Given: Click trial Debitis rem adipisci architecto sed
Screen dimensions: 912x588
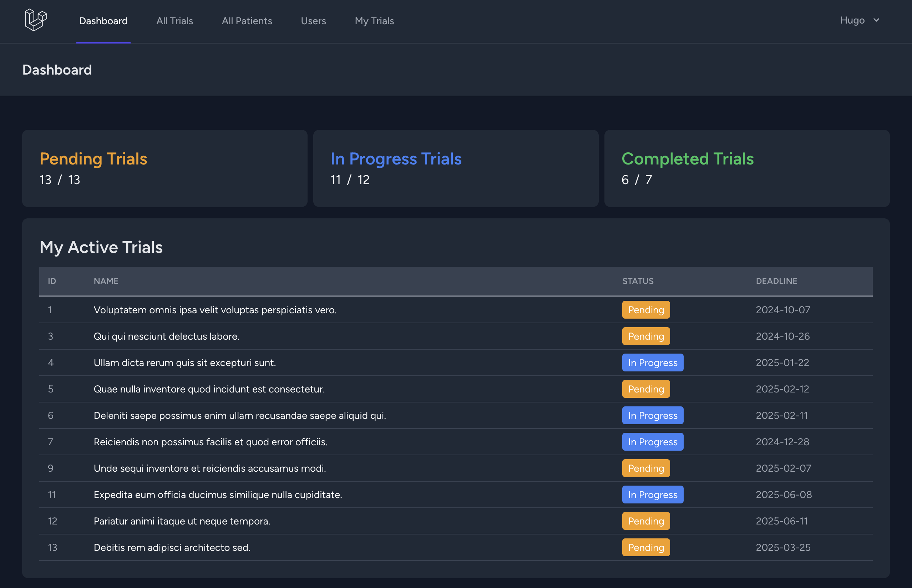Looking at the screenshot, I should [172, 548].
